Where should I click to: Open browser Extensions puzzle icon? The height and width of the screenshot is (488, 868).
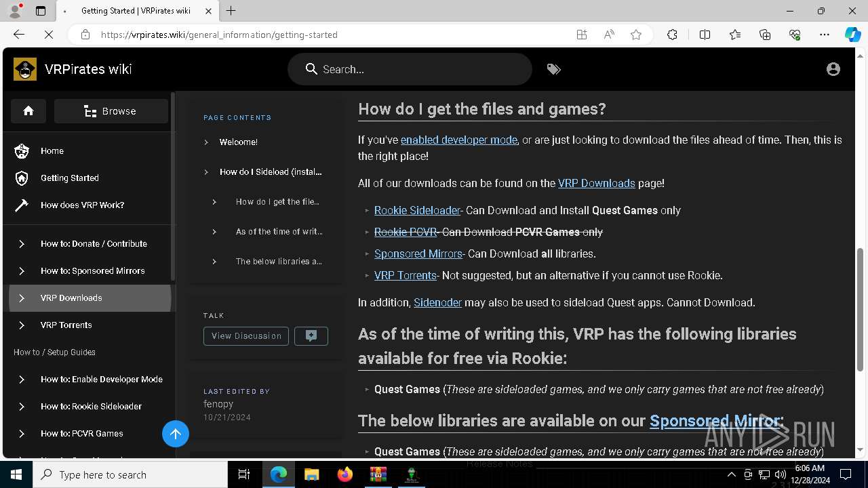(x=672, y=35)
